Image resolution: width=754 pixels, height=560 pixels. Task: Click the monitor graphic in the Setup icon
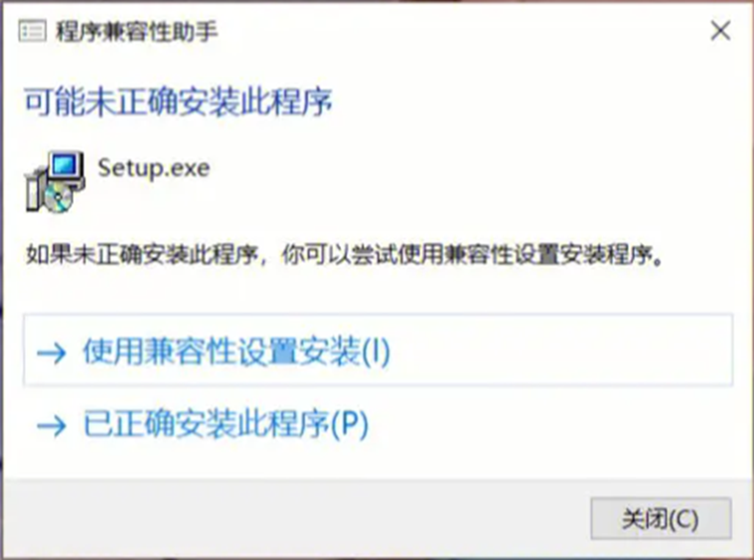(x=67, y=167)
